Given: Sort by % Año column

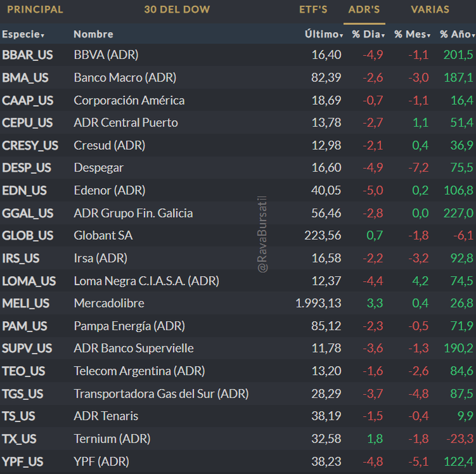Looking at the screenshot, I should pyautogui.click(x=457, y=35).
